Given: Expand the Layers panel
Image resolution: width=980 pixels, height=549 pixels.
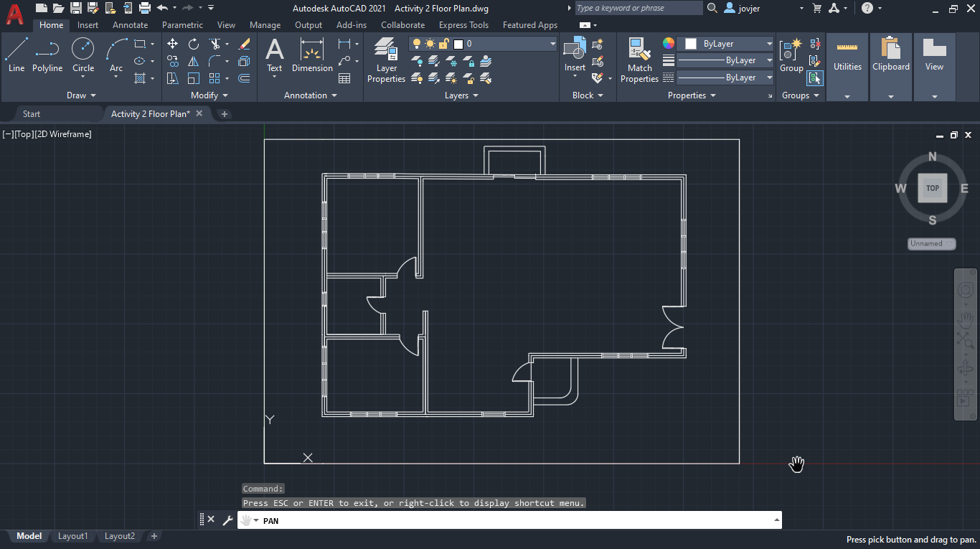Looking at the screenshot, I should coord(461,95).
